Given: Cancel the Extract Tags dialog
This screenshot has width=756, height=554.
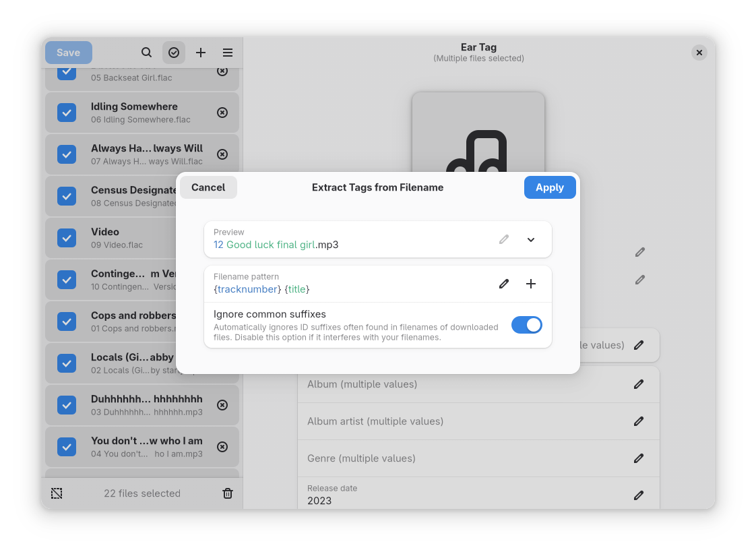Looking at the screenshot, I should [x=208, y=187].
